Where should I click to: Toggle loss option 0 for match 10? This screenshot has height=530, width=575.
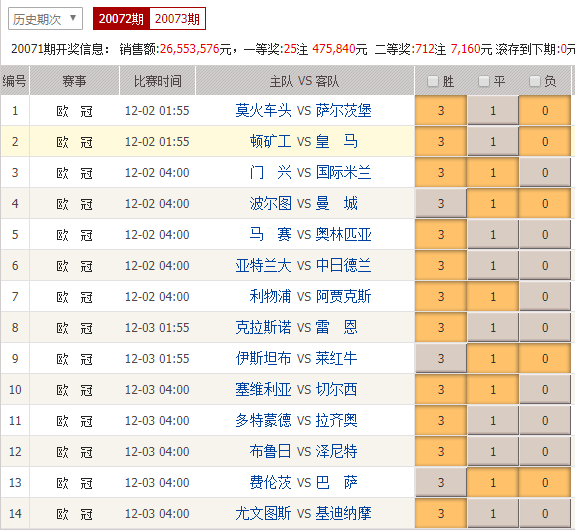545,390
